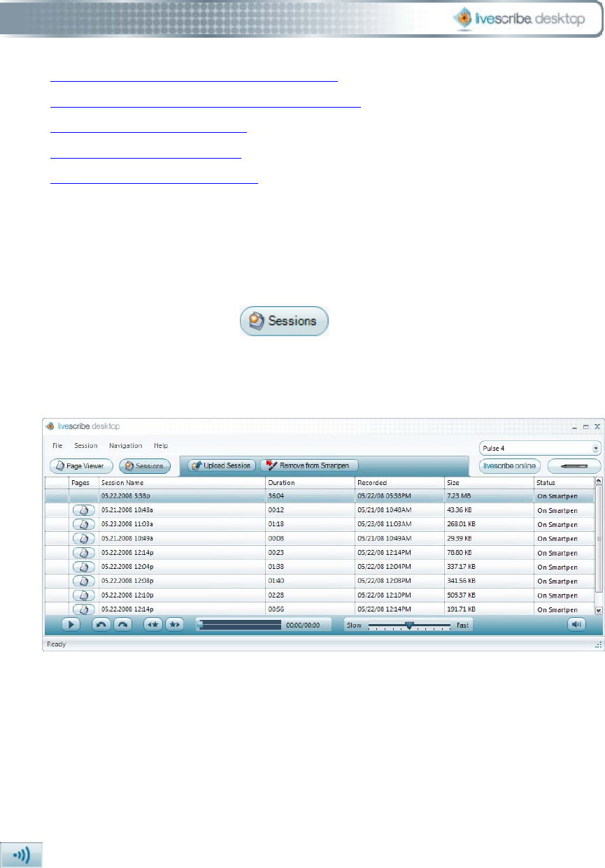
Task: Sort by the Session Name column header
Action: pos(182,482)
